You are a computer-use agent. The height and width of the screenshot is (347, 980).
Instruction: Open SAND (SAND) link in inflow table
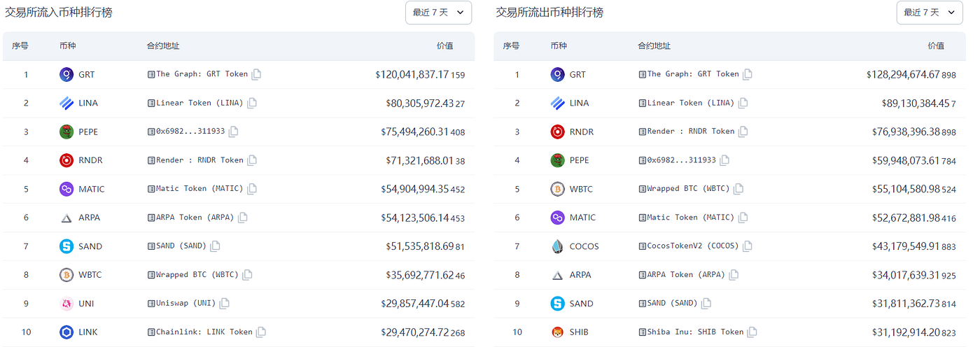pyautogui.click(x=181, y=246)
